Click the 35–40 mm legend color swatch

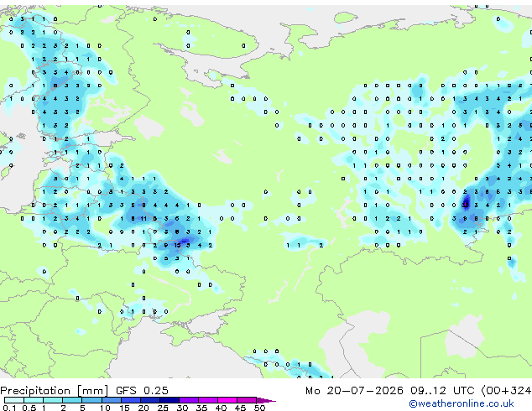coord(207,400)
